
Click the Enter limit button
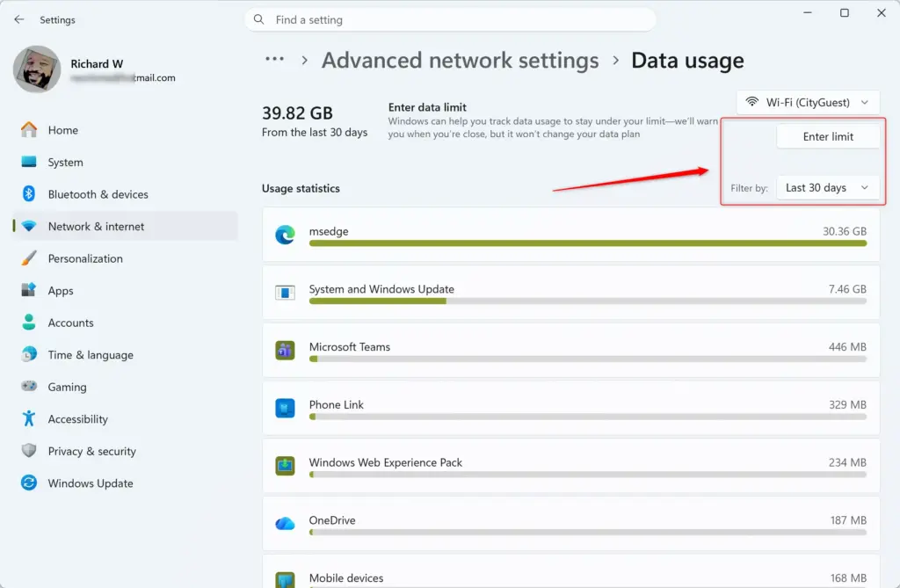(828, 136)
